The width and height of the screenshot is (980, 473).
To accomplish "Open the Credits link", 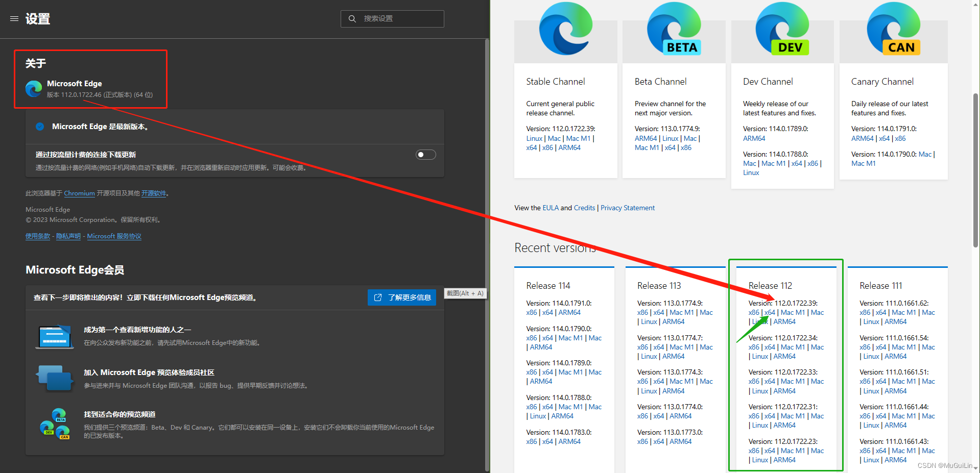I will pos(584,208).
